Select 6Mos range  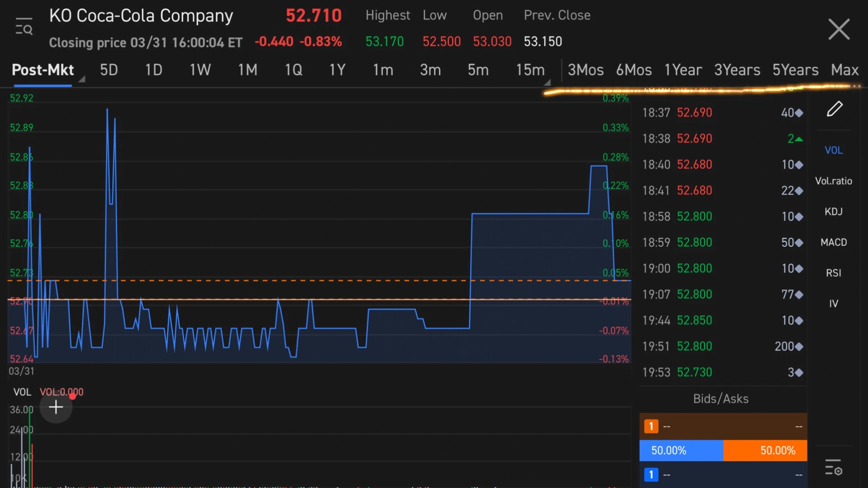point(634,70)
